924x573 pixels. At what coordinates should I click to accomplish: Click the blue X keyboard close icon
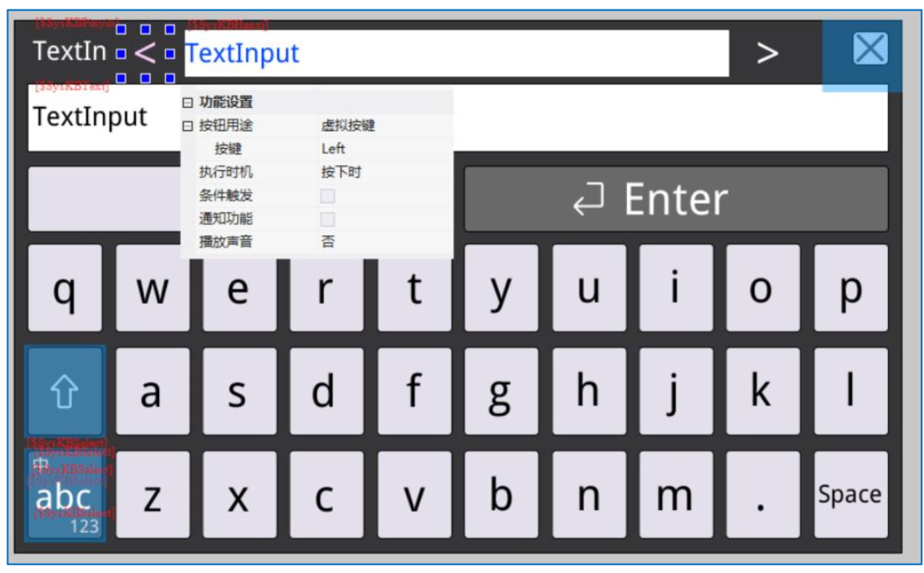(x=869, y=50)
